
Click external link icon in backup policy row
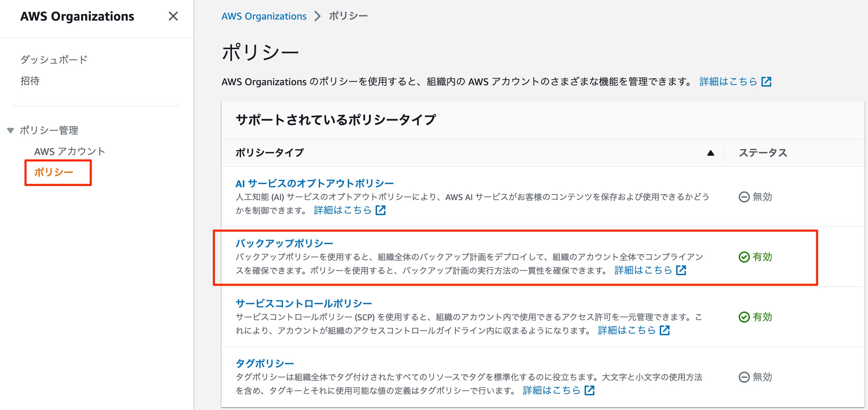coord(681,270)
